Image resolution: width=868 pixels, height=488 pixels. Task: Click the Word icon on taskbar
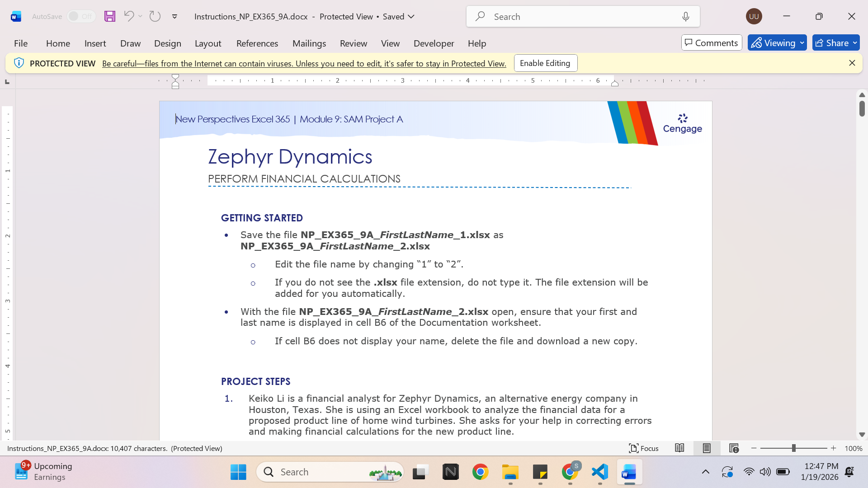[x=629, y=472]
